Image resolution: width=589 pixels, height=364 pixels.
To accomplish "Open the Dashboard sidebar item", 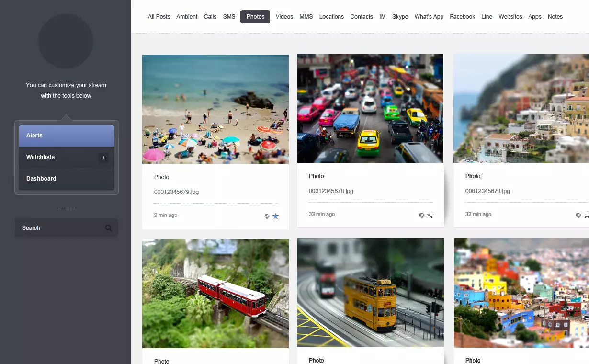I will (x=67, y=179).
